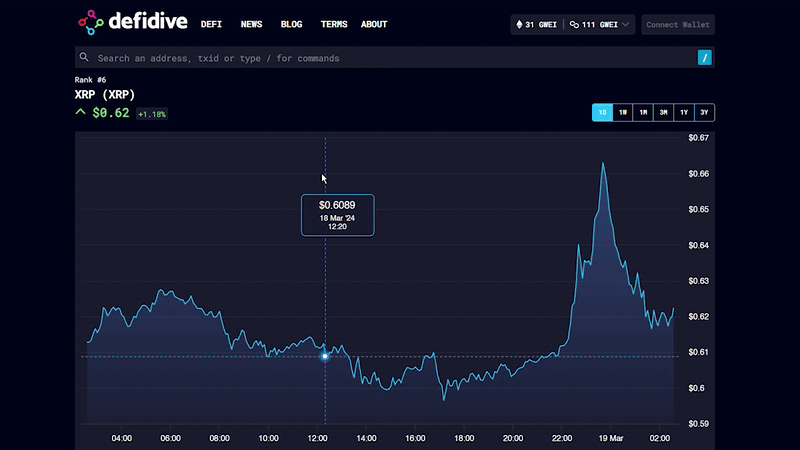Click the Ethereum gas icon
800x450 pixels.
tap(519, 24)
